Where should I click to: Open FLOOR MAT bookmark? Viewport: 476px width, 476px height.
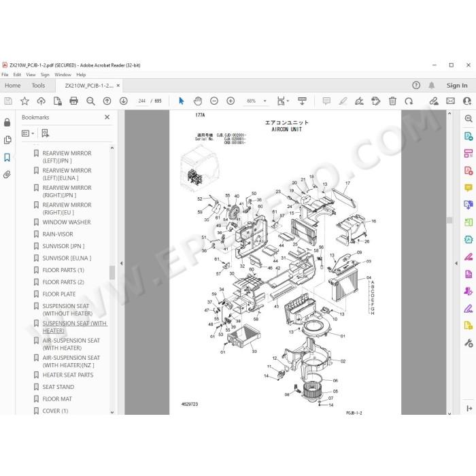tap(57, 398)
